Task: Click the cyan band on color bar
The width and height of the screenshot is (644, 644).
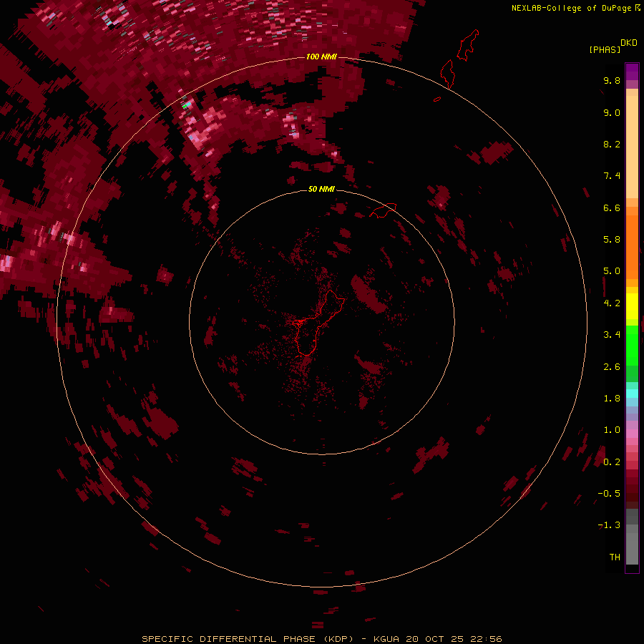Action: 632,394
